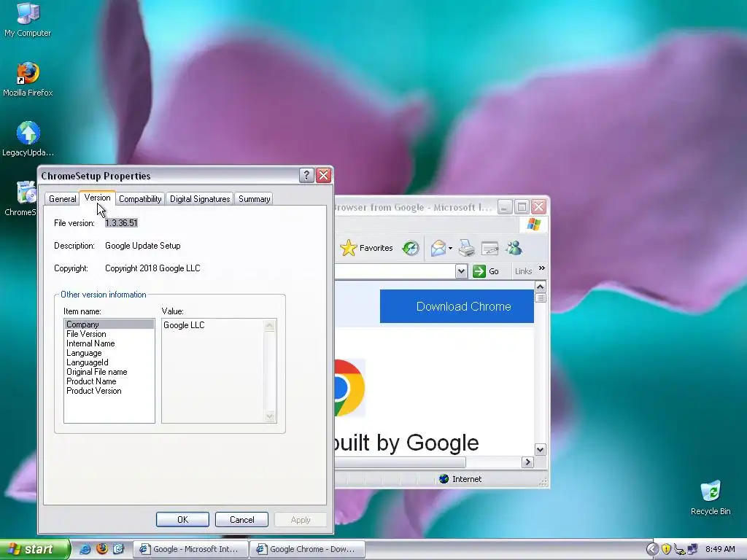Click the IE horizontal scrollbar thumb
The height and width of the screenshot is (560, 747).
[x=400, y=462]
